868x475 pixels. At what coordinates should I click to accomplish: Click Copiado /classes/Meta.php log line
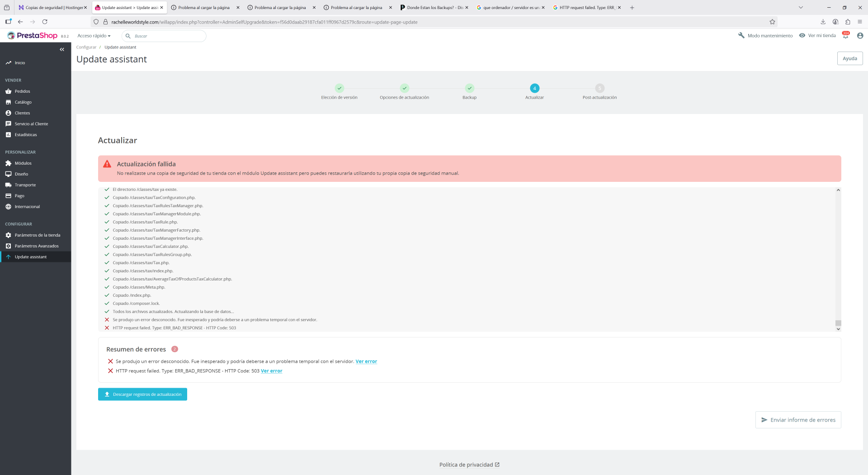pyautogui.click(x=139, y=287)
